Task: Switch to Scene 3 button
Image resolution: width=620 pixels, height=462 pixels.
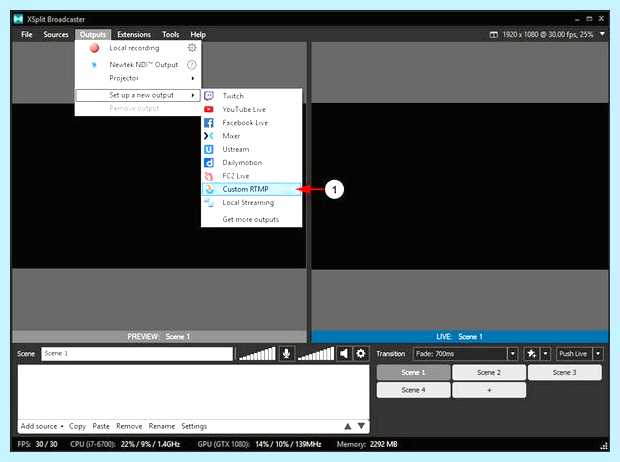Action: click(565, 372)
